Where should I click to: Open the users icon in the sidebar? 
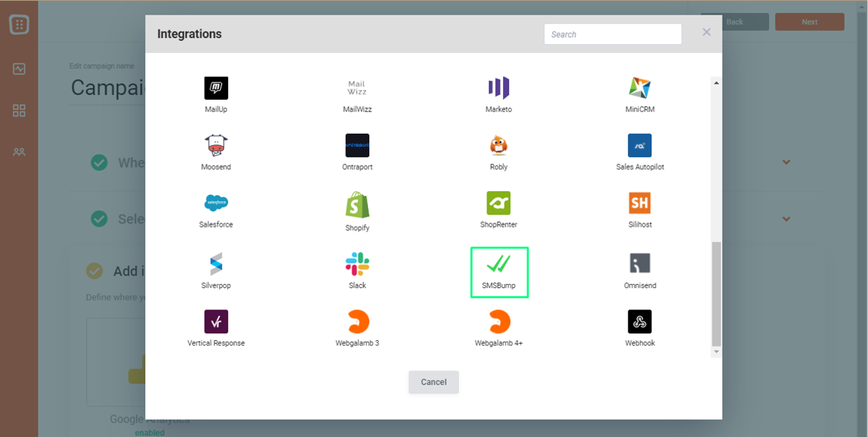pos(19,152)
